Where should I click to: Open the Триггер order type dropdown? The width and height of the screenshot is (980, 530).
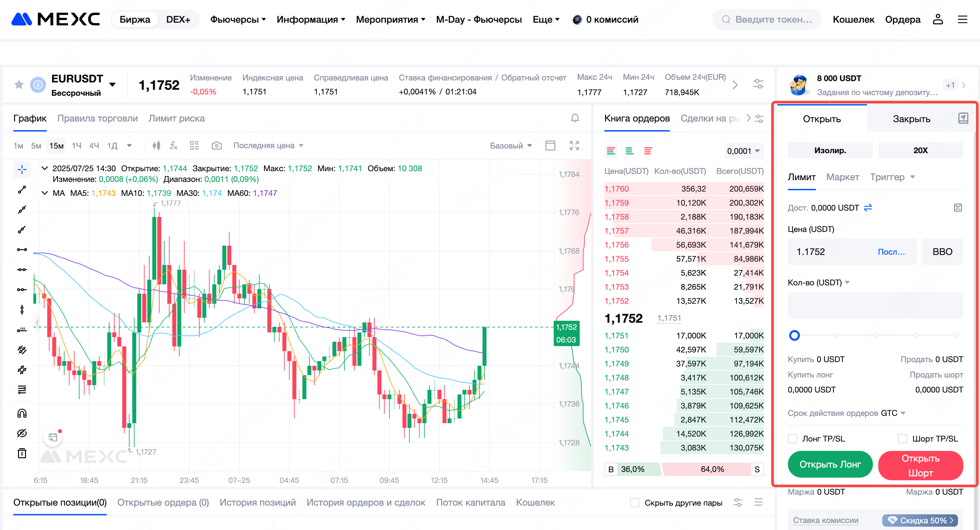[893, 177]
